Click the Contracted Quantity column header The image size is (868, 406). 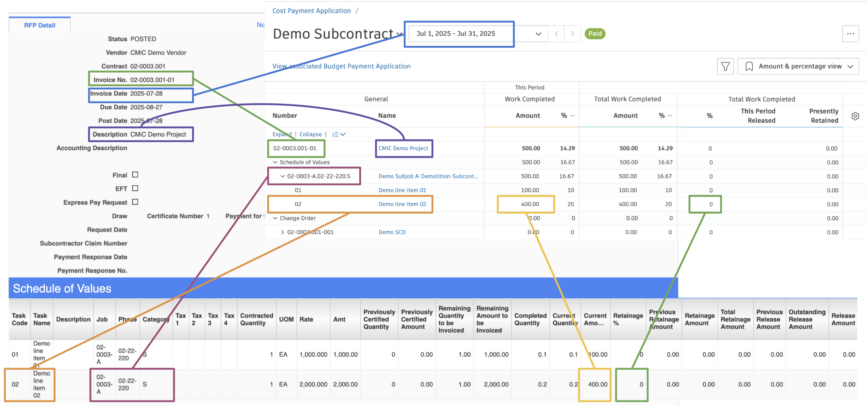tap(256, 320)
